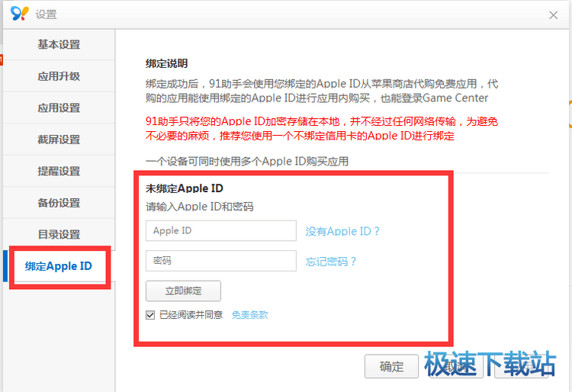Screen dimensions: 572x392
Task: Open the 提醒设置 tab
Action: pos(59,172)
